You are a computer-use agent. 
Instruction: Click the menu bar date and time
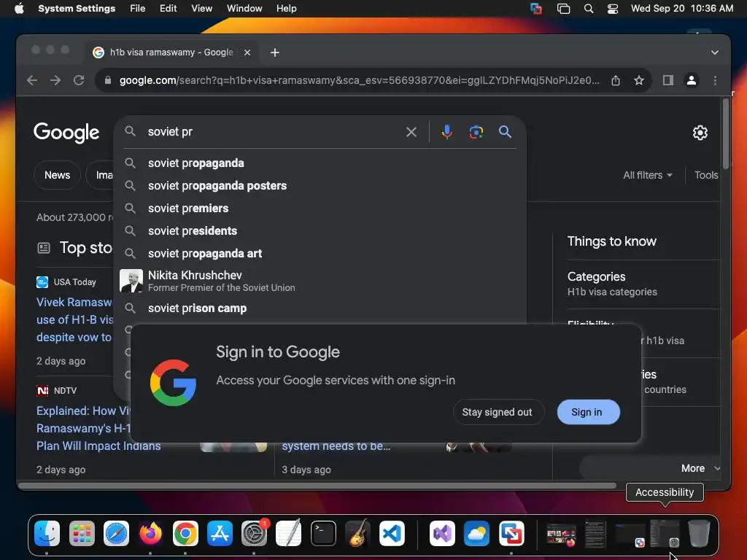(x=682, y=9)
